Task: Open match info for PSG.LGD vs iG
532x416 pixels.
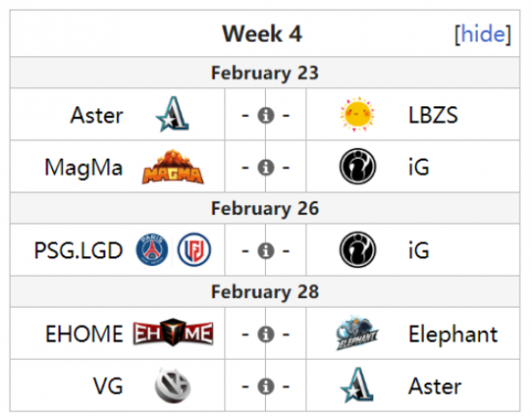Action: point(266,251)
